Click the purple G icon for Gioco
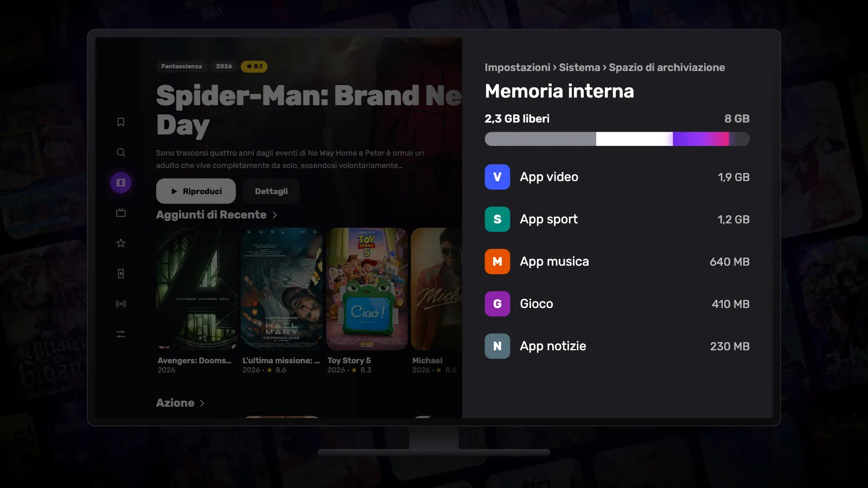Image resolution: width=868 pixels, height=488 pixels. click(x=497, y=304)
